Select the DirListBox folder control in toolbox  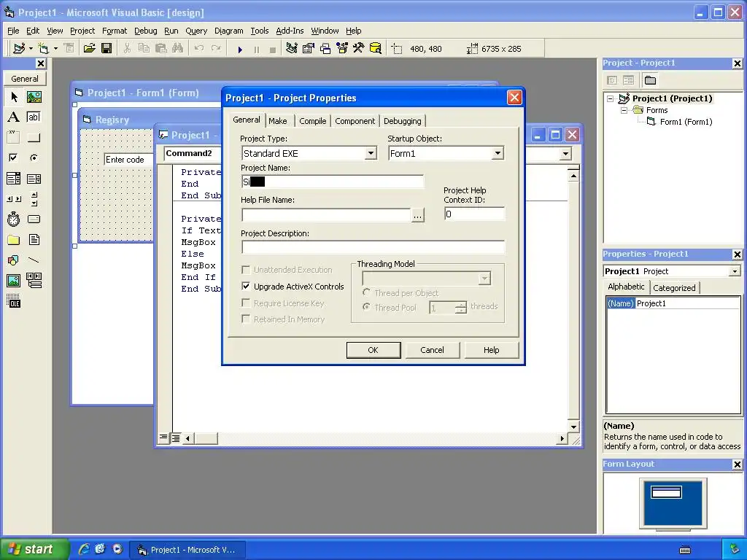pyautogui.click(x=14, y=239)
